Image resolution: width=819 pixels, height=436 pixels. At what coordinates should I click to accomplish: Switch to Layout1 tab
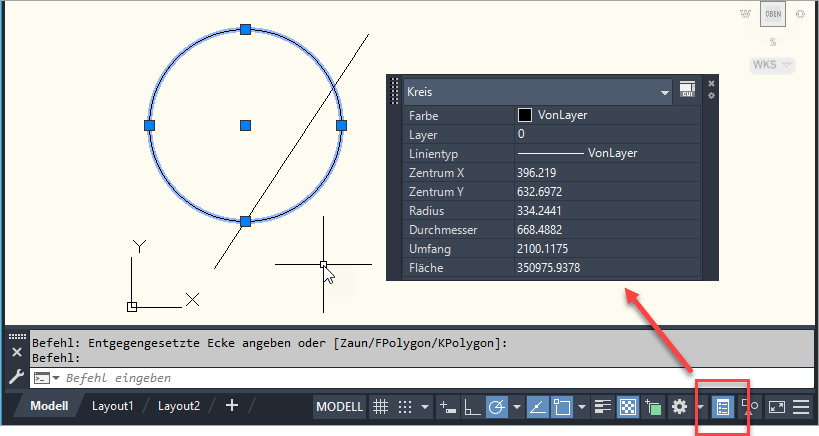113,406
